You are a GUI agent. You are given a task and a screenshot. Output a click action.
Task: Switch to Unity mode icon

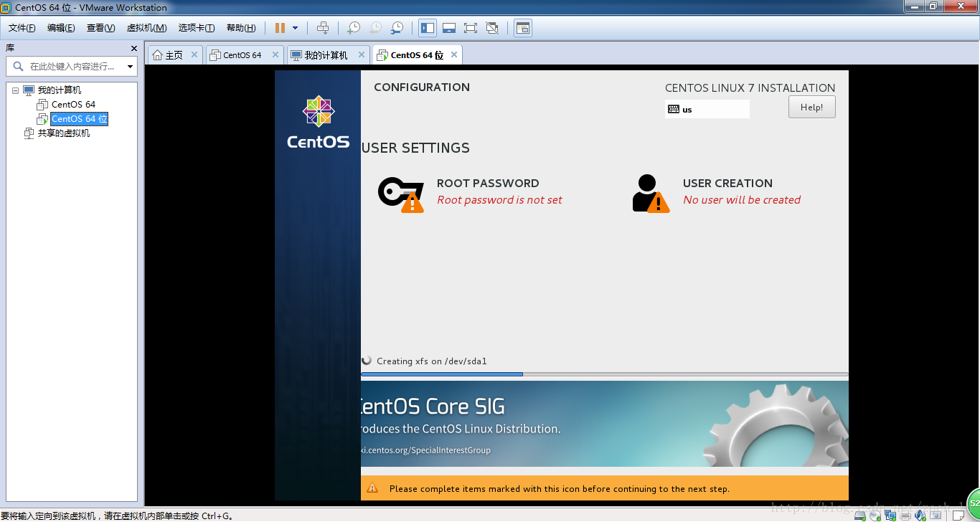(492, 28)
